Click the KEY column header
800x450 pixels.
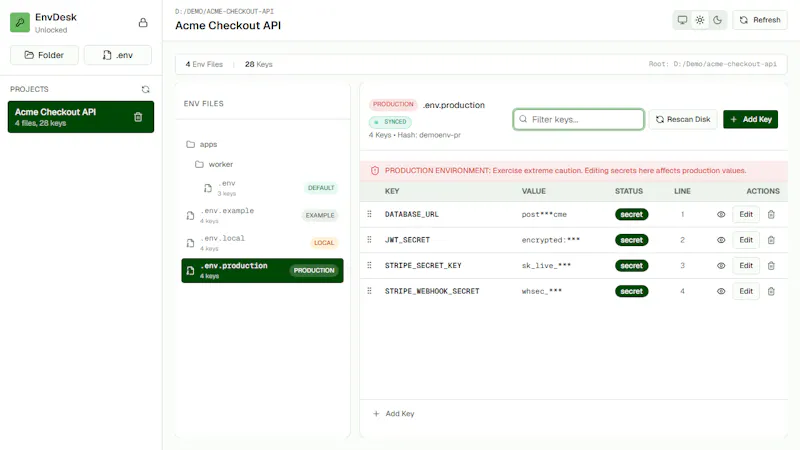pyautogui.click(x=392, y=191)
